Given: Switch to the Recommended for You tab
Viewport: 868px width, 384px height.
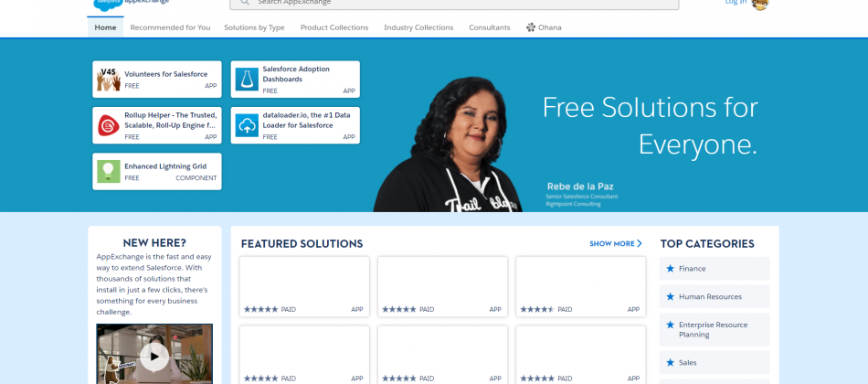Looking at the screenshot, I should pos(170,27).
